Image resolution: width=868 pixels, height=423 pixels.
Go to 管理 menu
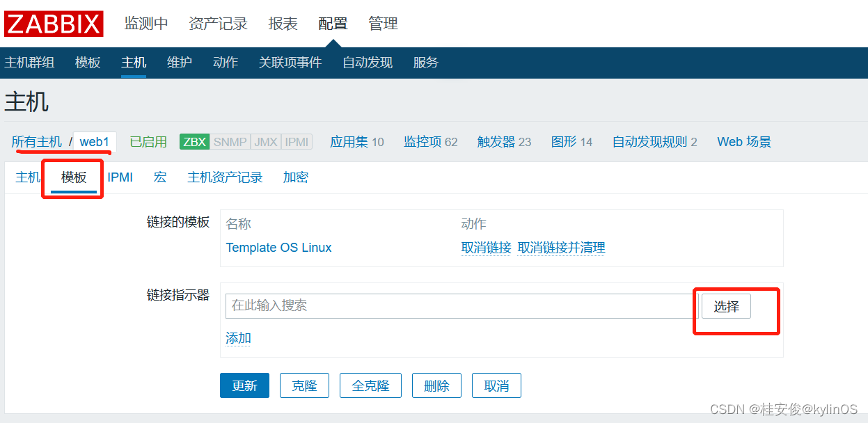[383, 24]
